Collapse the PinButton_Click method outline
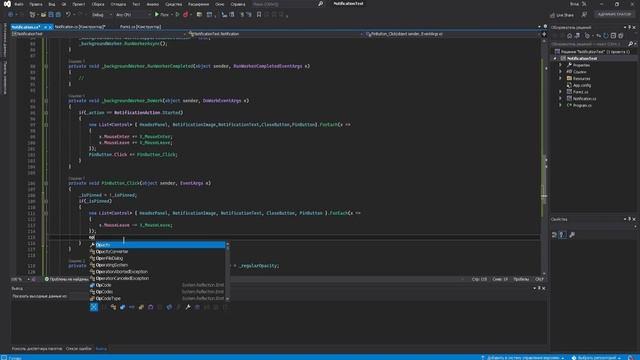The image size is (640, 360). coord(46,183)
